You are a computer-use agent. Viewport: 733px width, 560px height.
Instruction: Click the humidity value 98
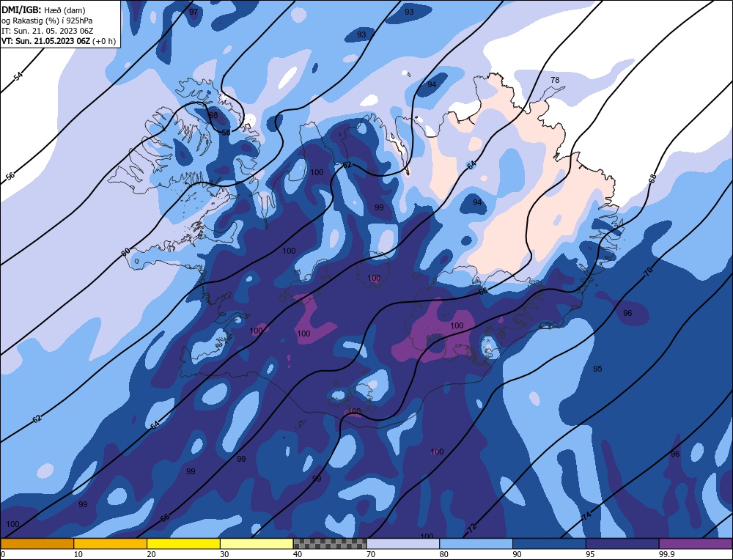click(213, 115)
